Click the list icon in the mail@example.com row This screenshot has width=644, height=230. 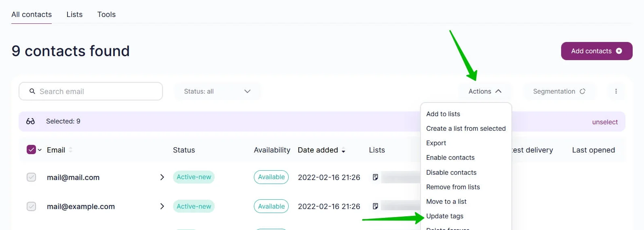tap(375, 206)
